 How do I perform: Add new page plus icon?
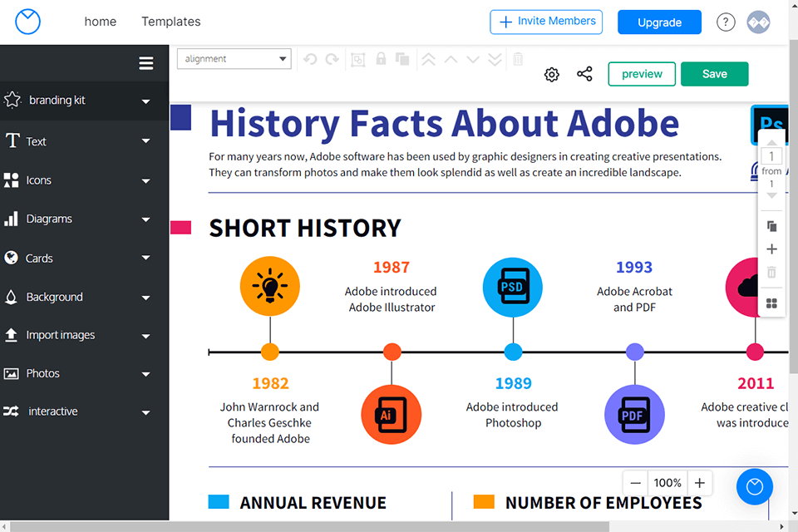pos(771,249)
